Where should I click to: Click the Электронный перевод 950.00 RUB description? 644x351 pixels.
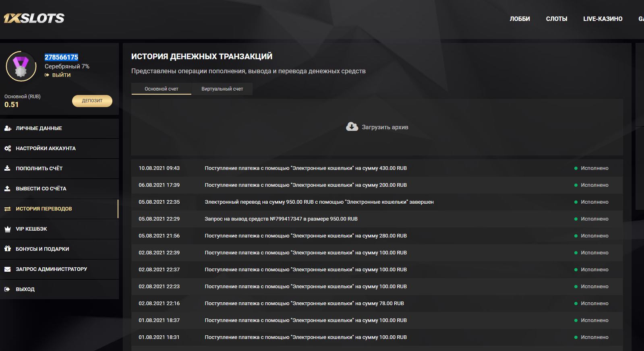pyautogui.click(x=319, y=202)
